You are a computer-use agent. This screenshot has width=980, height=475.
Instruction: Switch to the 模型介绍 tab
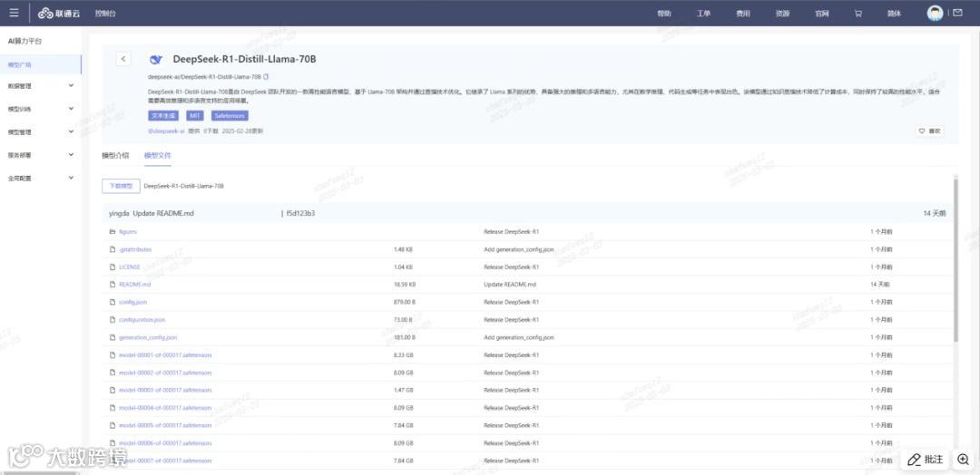115,155
